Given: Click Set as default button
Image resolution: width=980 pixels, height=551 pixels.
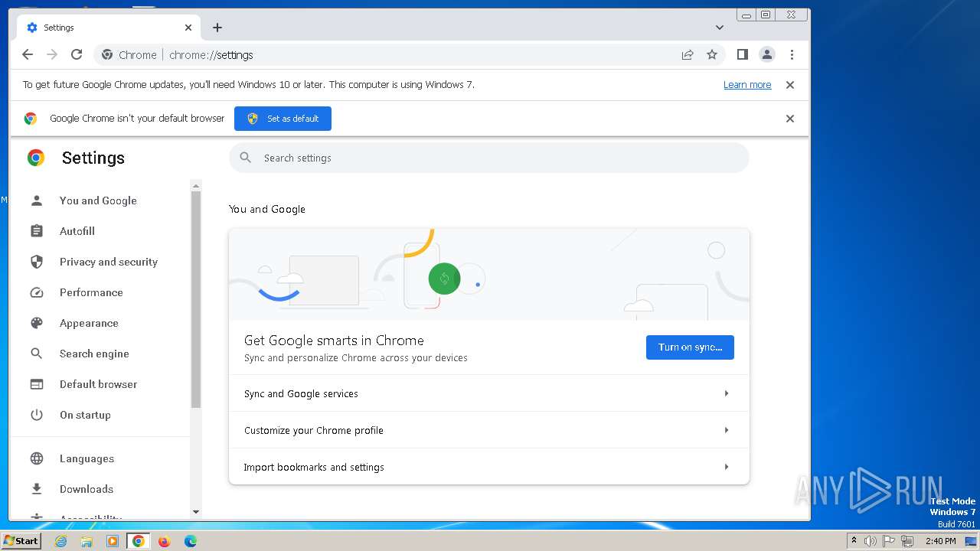Looking at the screenshot, I should click(x=283, y=119).
